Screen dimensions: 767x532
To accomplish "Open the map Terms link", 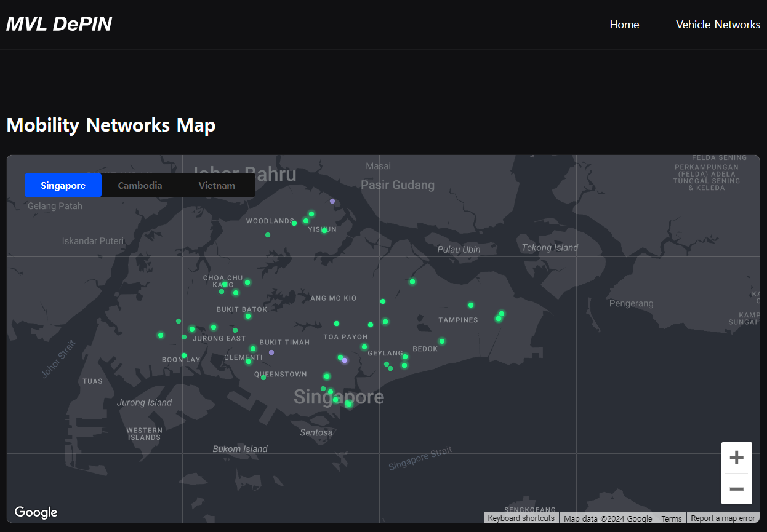I will pos(671,518).
